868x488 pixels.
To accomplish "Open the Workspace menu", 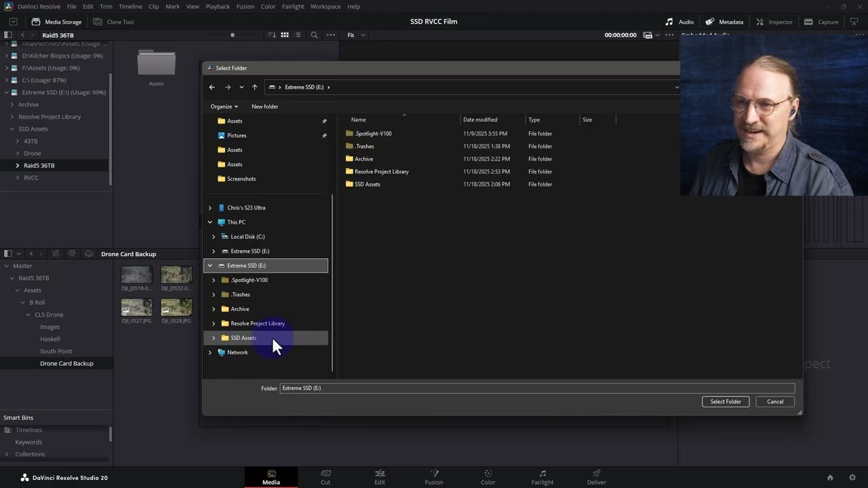I will [325, 6].
